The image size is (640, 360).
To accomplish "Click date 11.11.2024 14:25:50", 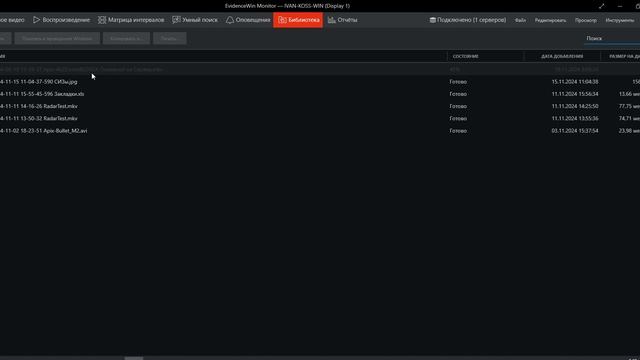I will tap(575, 106).
